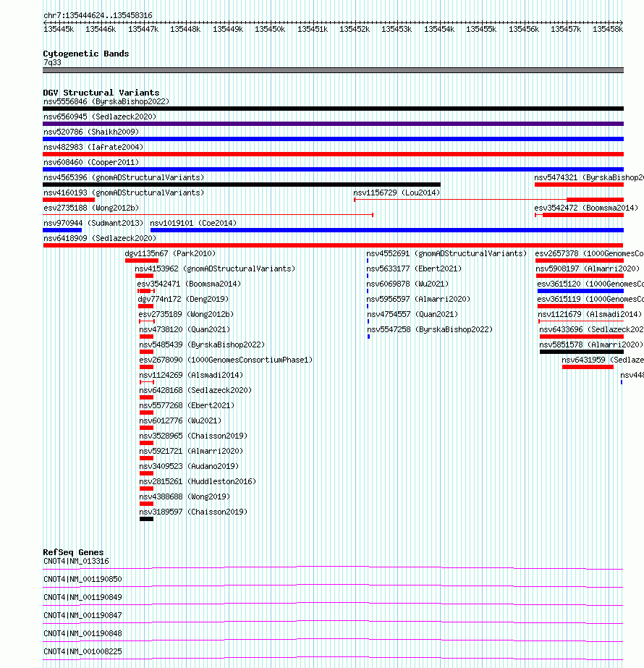Click CNOT4|NM_001190847 transcript label
This screenshot has height=668, width=644.
point(82,616)
